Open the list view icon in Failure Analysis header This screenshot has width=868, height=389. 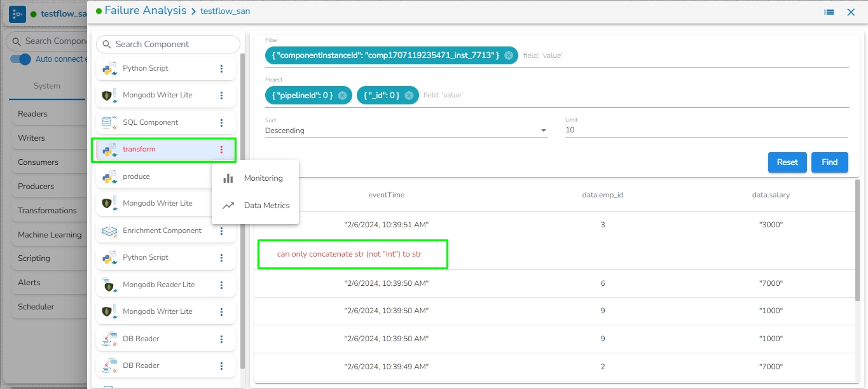pyautogui.click(x=829, y=12)
